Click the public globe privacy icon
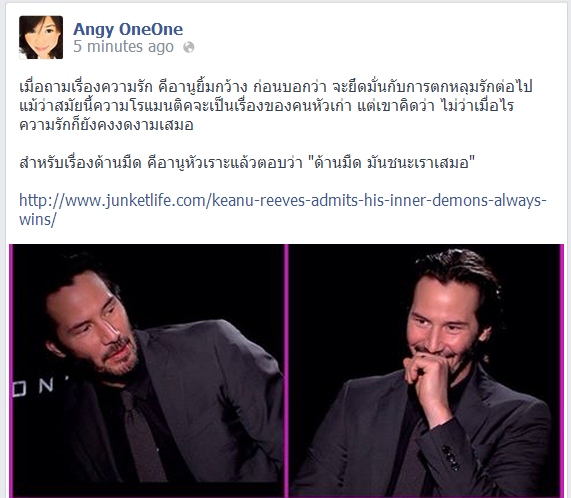 [x=189, y=47]
